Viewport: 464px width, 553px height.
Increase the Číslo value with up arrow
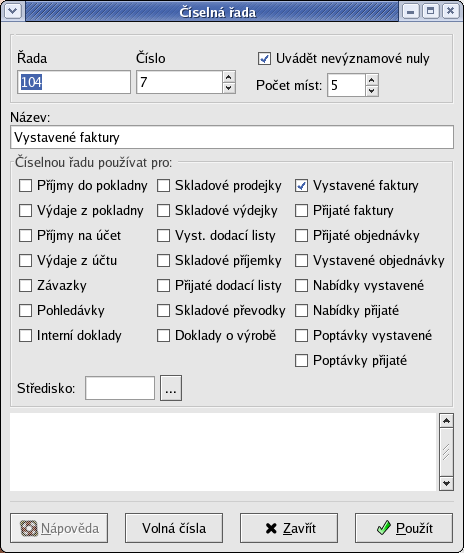[x=229, y=77]
